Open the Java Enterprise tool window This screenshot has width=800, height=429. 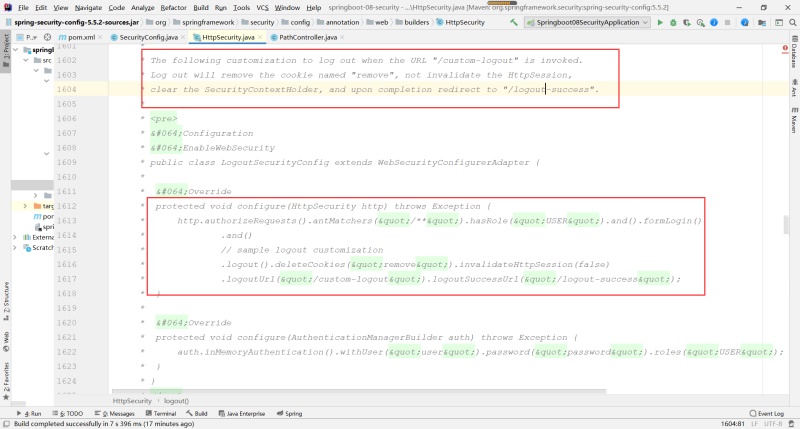[242, 414]
